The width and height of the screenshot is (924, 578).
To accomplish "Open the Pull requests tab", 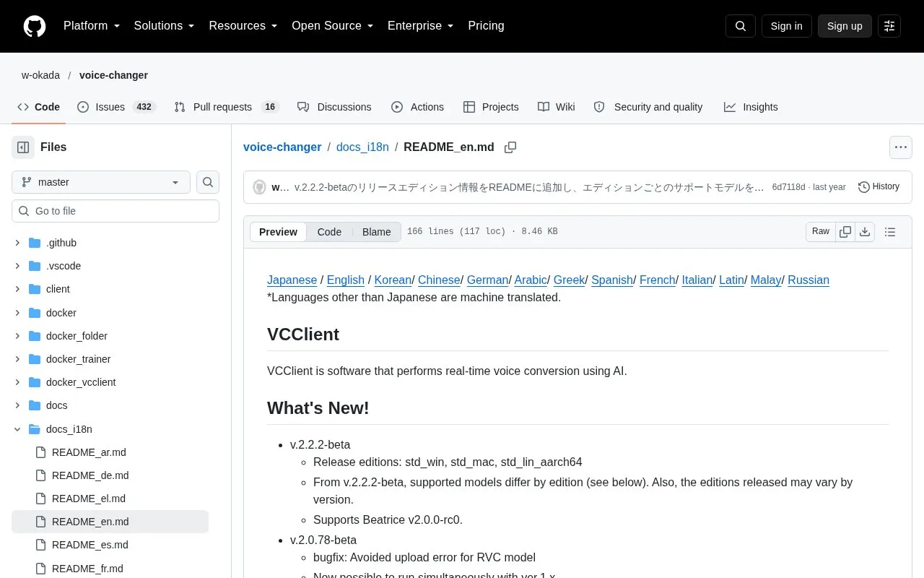I will point(227,107).
